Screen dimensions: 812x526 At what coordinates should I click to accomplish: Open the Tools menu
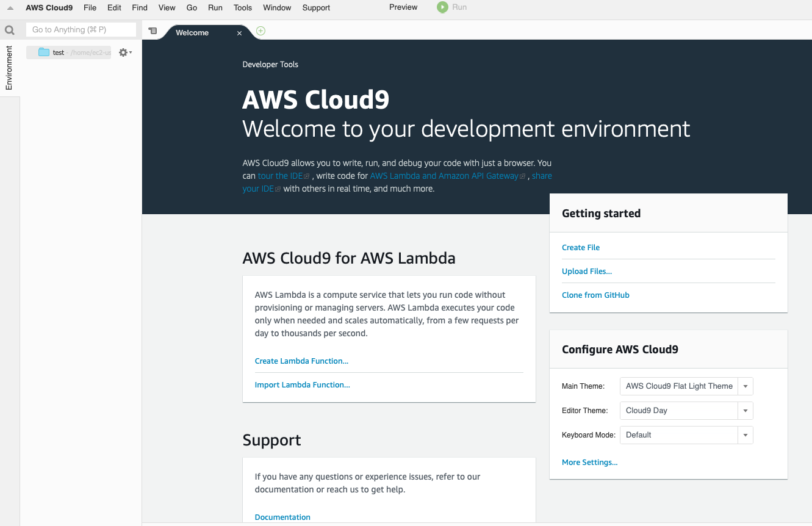[x=243, y=8]
